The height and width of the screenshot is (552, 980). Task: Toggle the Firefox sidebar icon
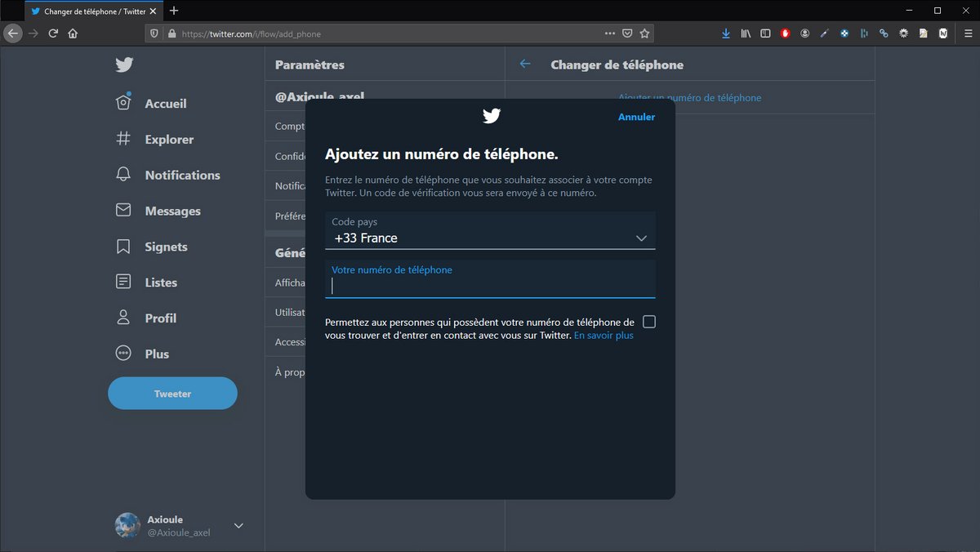765,33
